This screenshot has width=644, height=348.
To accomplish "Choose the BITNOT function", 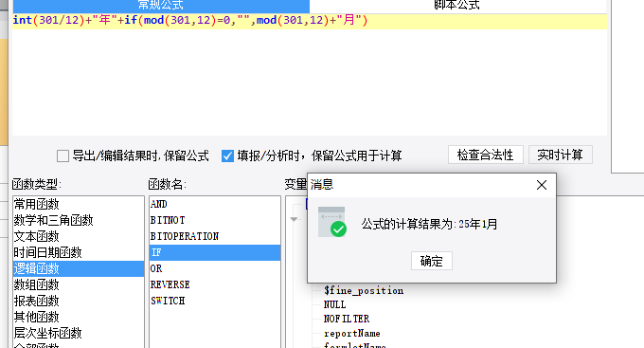I will pos(215,220).
